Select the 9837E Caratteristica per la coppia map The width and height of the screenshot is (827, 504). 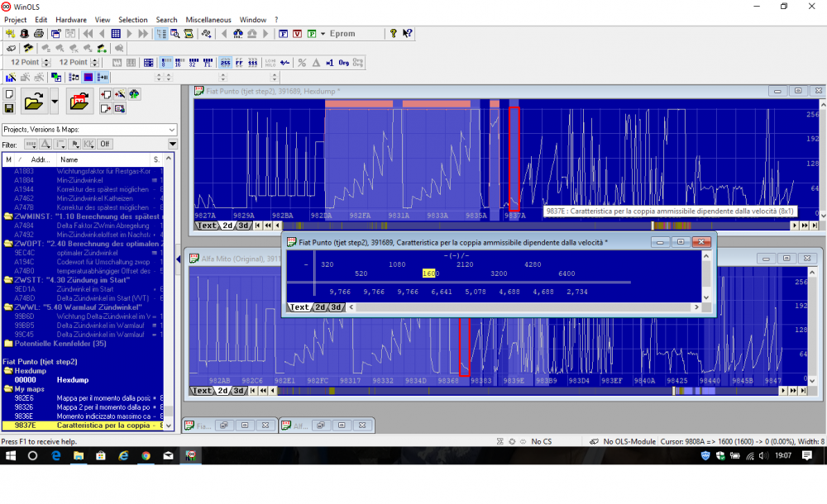tap(83, 426)
